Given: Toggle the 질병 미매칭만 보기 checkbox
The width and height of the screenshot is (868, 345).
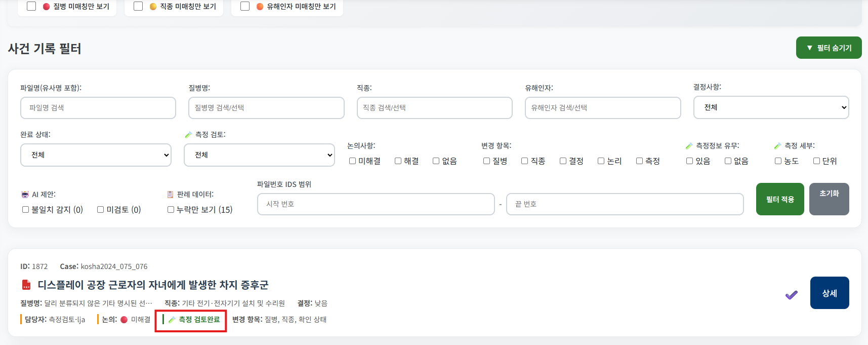Looking at the screenshot, I should pos(31,6).
